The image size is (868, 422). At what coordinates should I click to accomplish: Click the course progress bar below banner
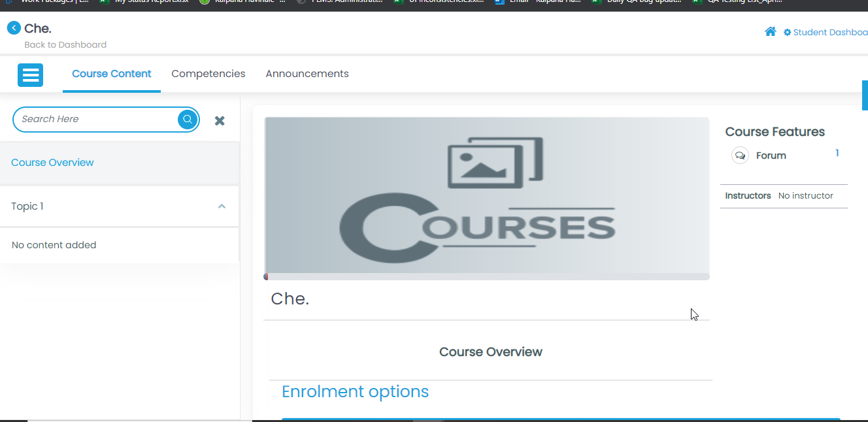486,277
